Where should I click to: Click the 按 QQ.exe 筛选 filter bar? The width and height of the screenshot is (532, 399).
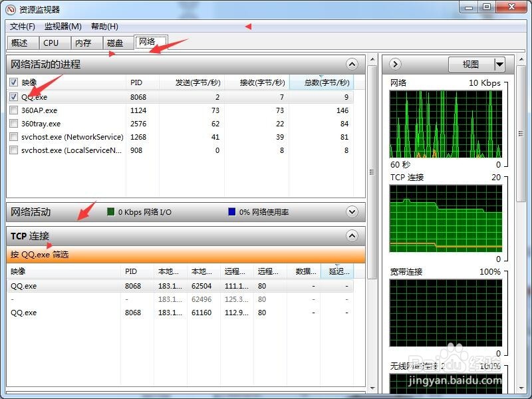(x=186, y=255)
